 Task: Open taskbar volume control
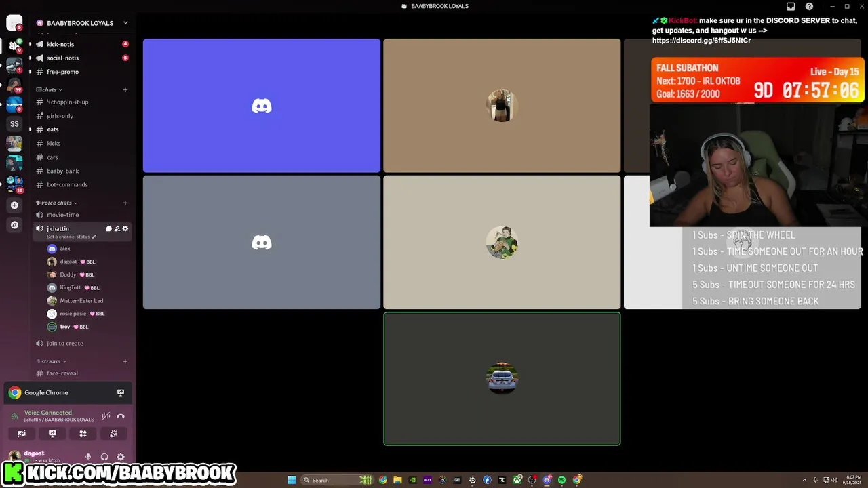tap(834, 480)
